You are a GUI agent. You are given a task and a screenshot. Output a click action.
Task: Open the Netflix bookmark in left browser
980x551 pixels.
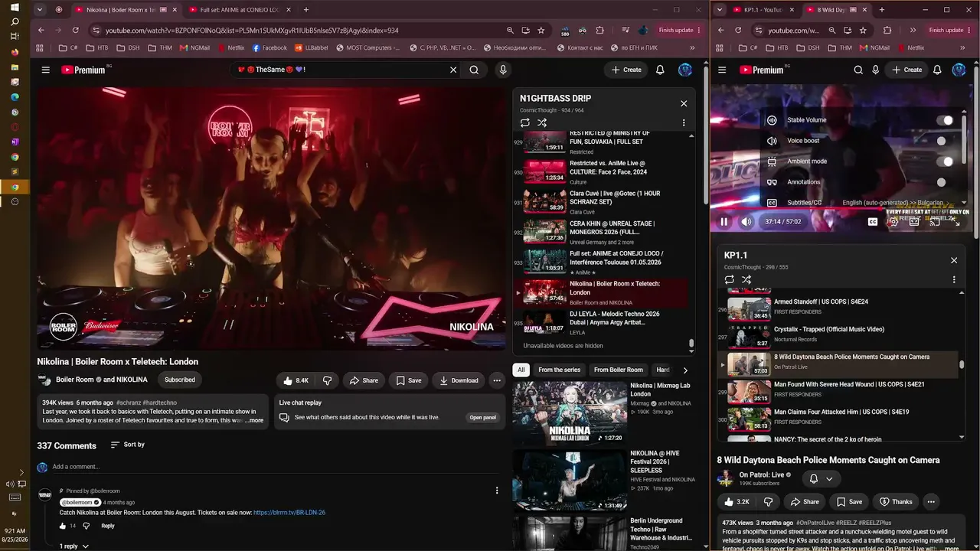tap(230, 47)
